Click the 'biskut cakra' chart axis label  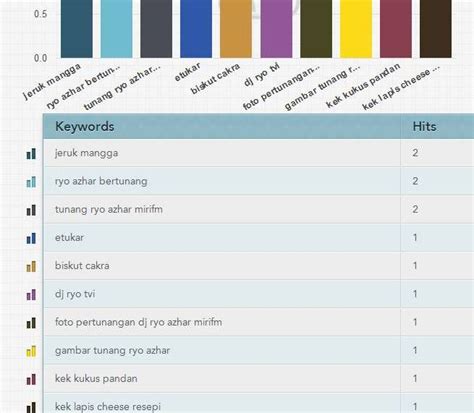coord(215,79)
